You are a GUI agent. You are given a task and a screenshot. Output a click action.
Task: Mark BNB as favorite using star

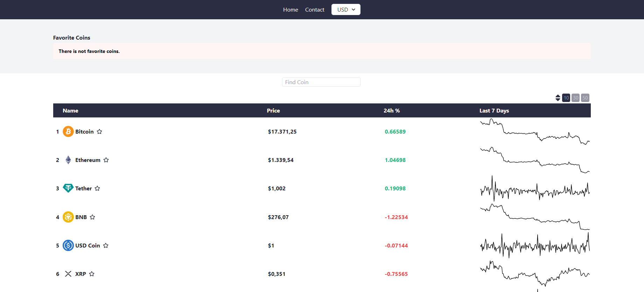[x=92, y=217]
